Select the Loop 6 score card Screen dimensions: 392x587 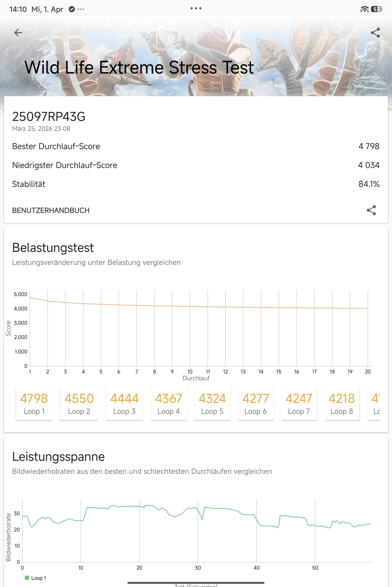[256, 403]
